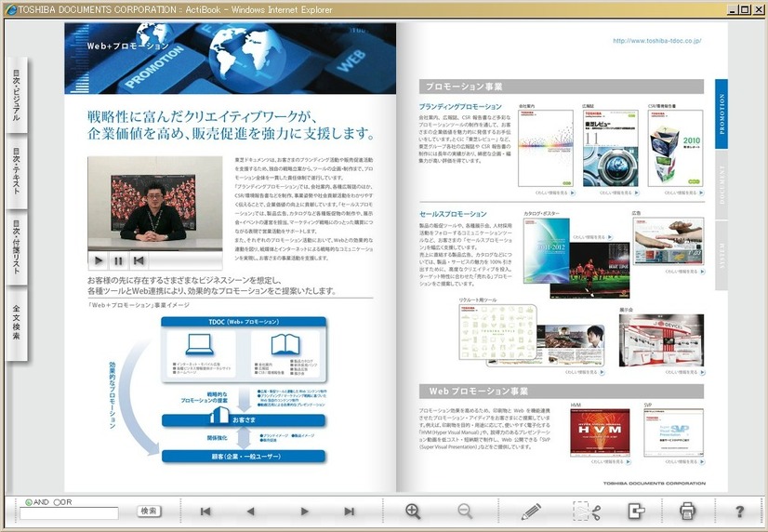Go to the first page
This screenshot has width=768, height=532.
[205, 512]
